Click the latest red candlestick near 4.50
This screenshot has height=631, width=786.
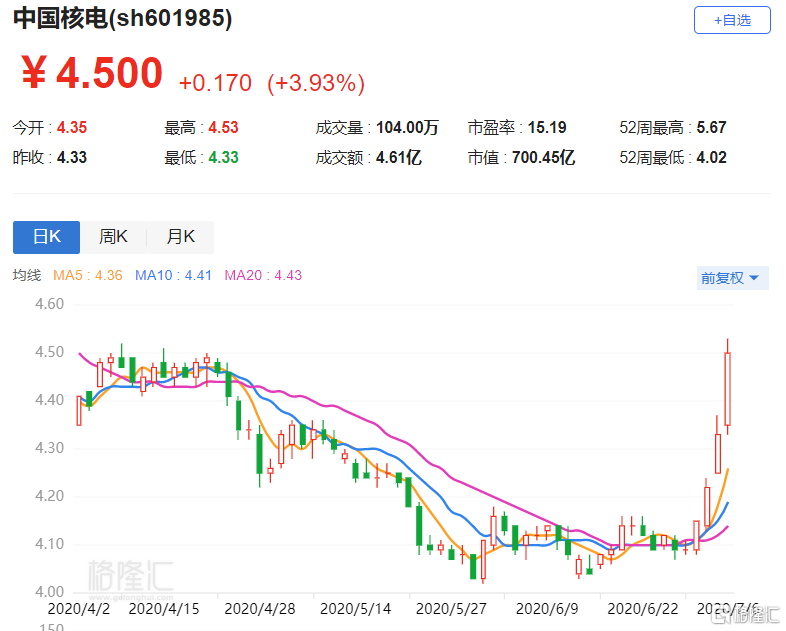[727, 388]
